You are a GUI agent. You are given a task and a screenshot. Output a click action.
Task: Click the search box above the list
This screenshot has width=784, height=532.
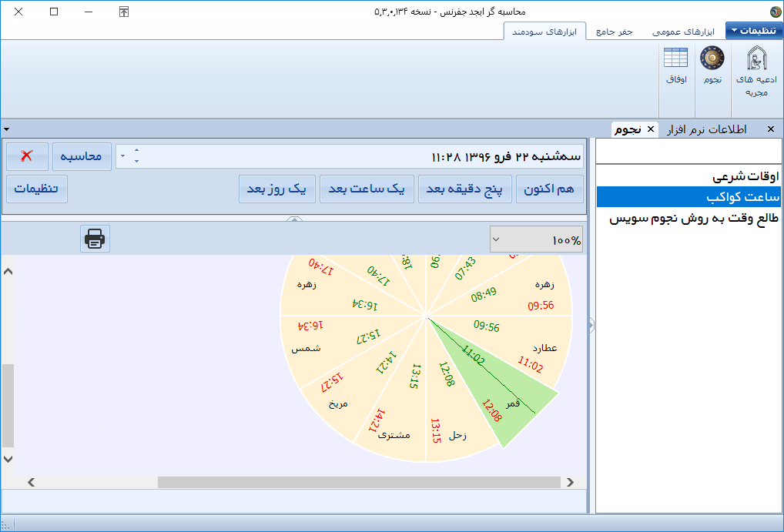click(689, 151)
